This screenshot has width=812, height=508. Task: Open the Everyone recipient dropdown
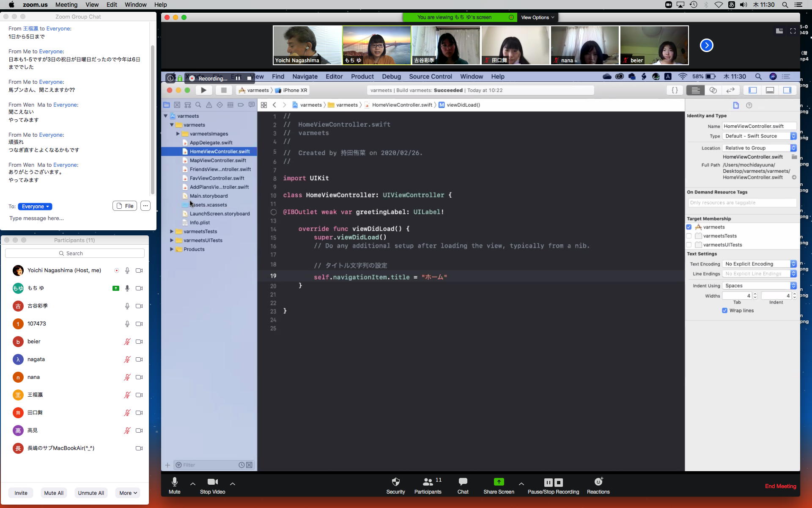[x=35, y=206]
